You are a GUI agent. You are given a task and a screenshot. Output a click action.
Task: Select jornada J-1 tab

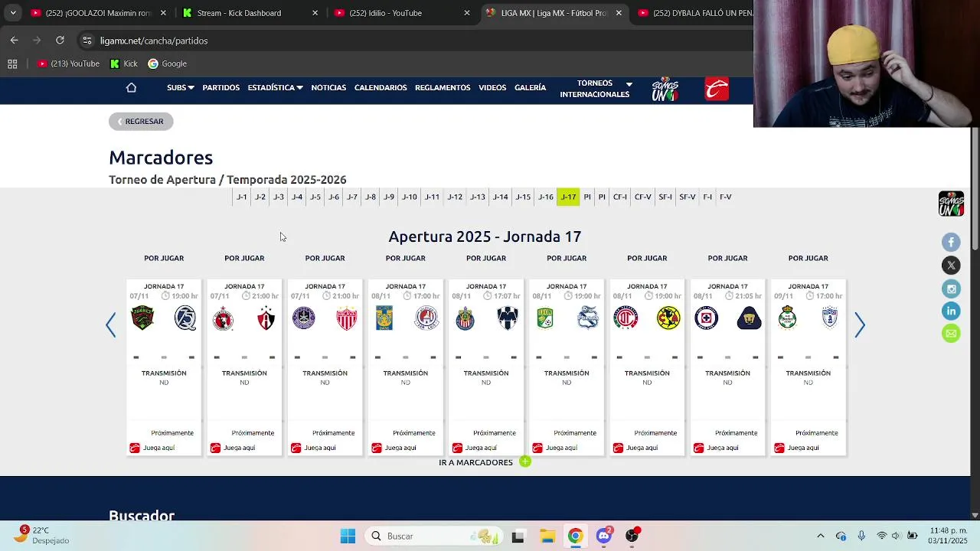coord(242,197)
